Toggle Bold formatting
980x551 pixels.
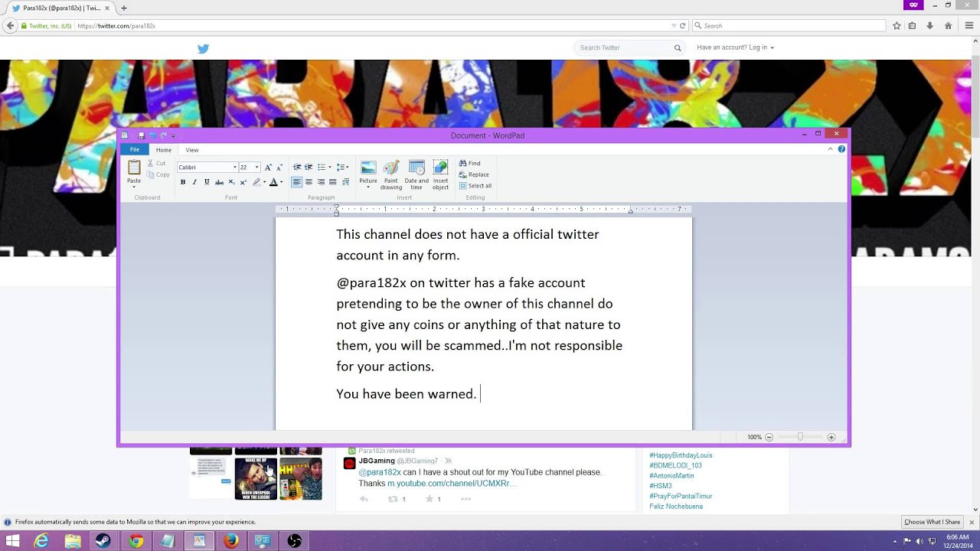(182, 182)
